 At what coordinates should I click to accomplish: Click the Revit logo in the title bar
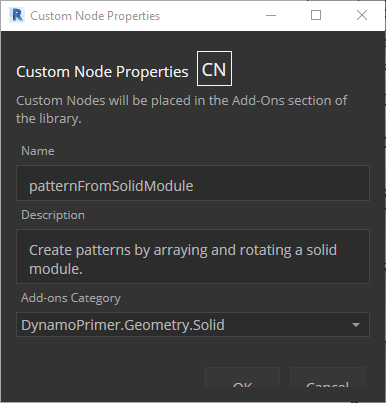tap(17, 15)
